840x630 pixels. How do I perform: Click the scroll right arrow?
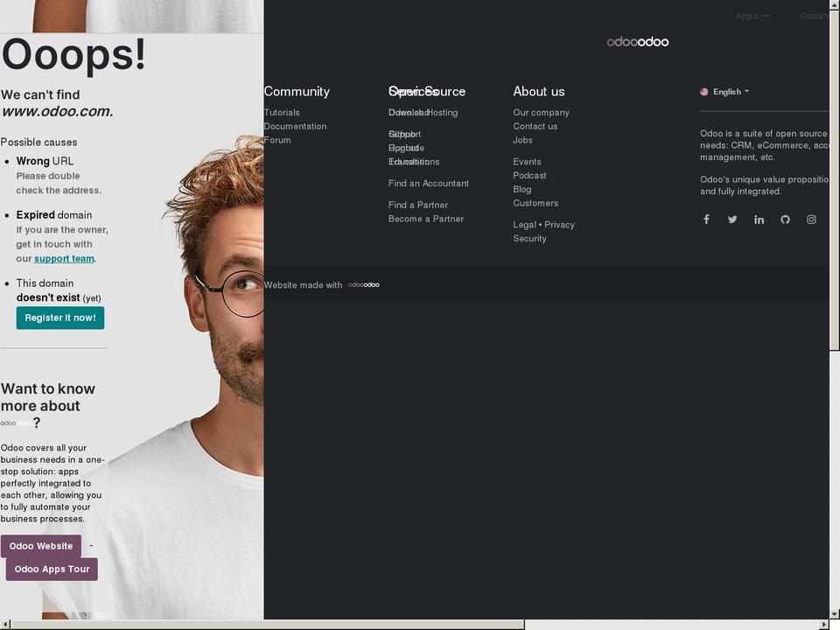point(824,625)
